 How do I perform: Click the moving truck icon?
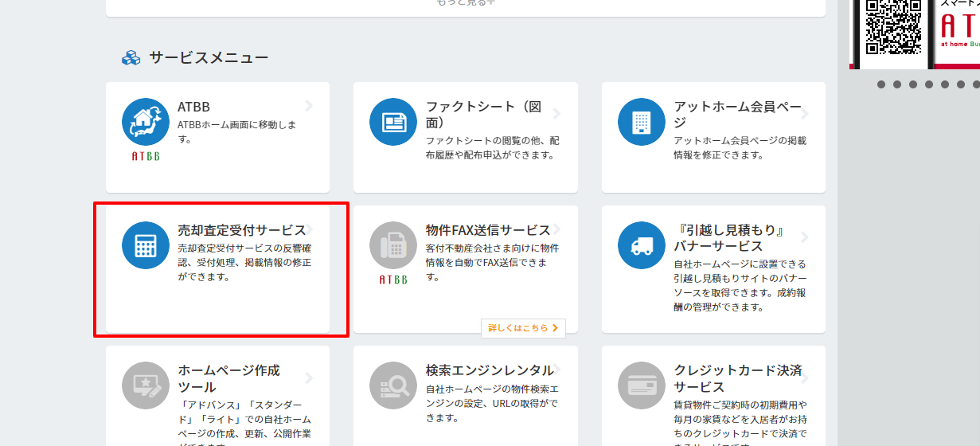pyautogui.click(x=642, y=245)
